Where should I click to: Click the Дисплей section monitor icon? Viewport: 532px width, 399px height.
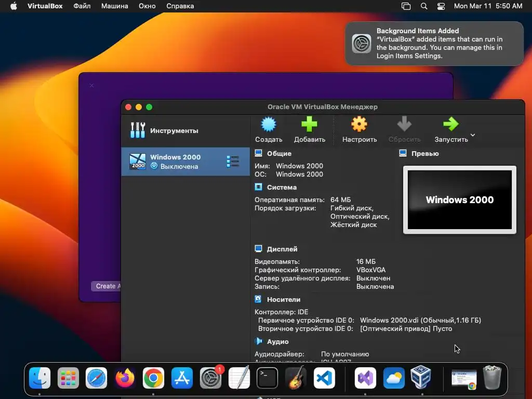point(259,249)
